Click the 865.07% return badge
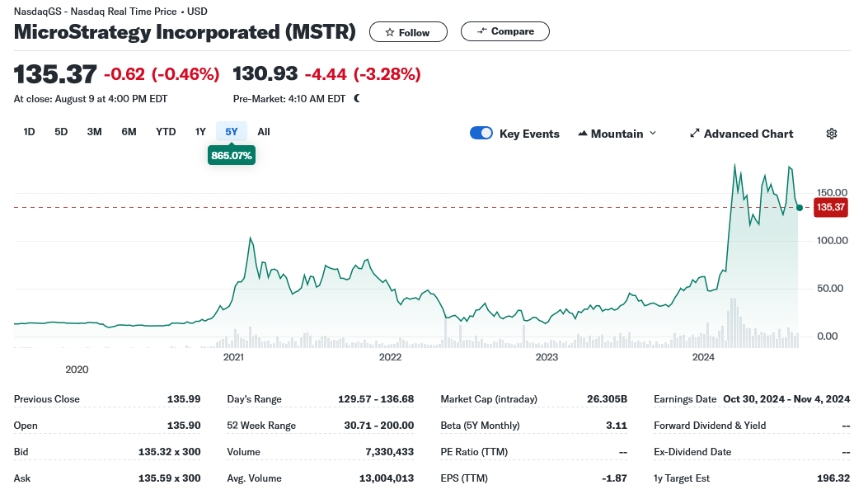This screenshot has width=868, height=499. pos(232,156)
